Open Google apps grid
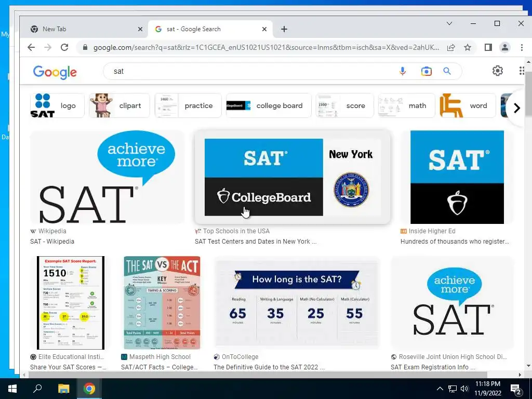 (x=522, y=71)
